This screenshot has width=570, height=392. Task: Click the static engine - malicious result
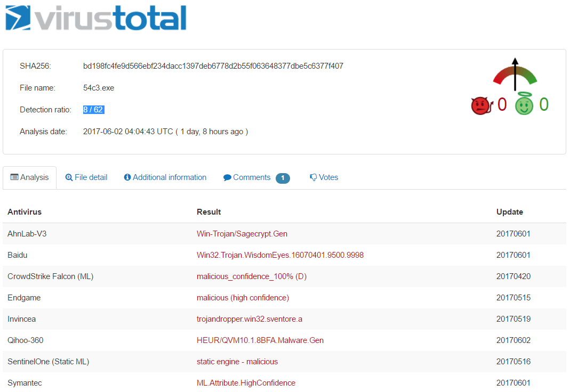[237, 362]
